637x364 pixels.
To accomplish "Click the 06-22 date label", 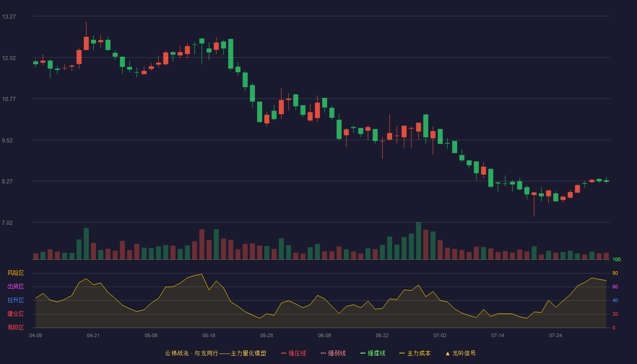I will [x=382, y=335].
